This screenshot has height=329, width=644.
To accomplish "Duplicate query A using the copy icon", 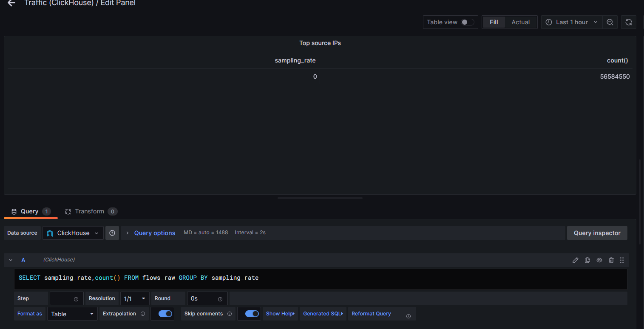I will pos(587,260).
